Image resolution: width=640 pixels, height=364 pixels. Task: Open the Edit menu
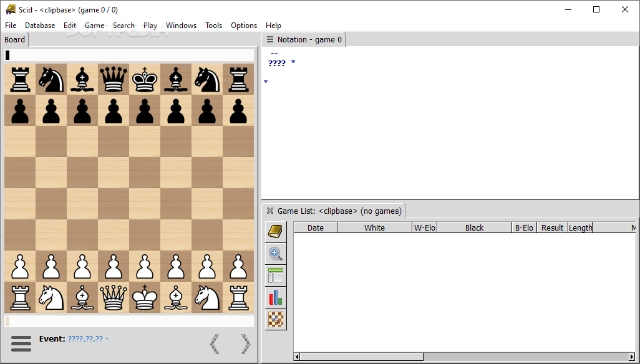tap(70, 26)
